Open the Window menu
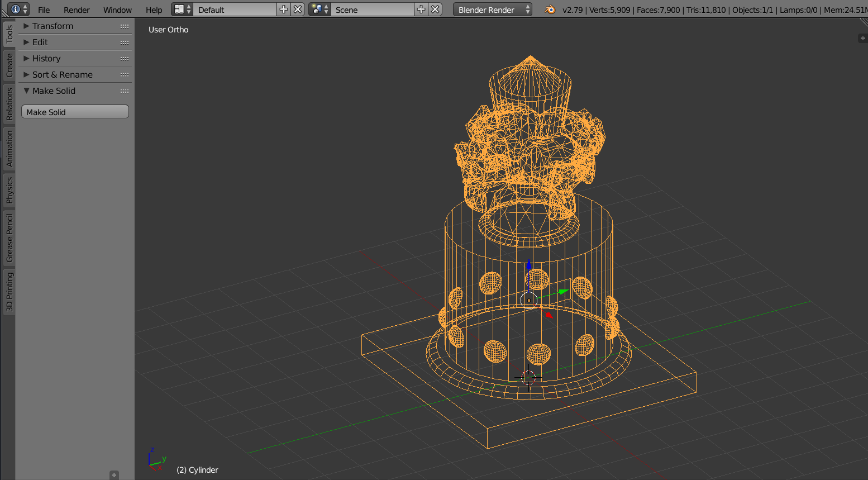The height and width of the screenshot is (480, 868). (x=117, y=10)
